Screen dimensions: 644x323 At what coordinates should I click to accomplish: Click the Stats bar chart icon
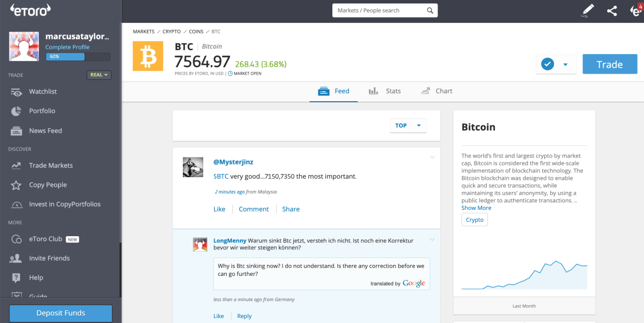[373, 91]
